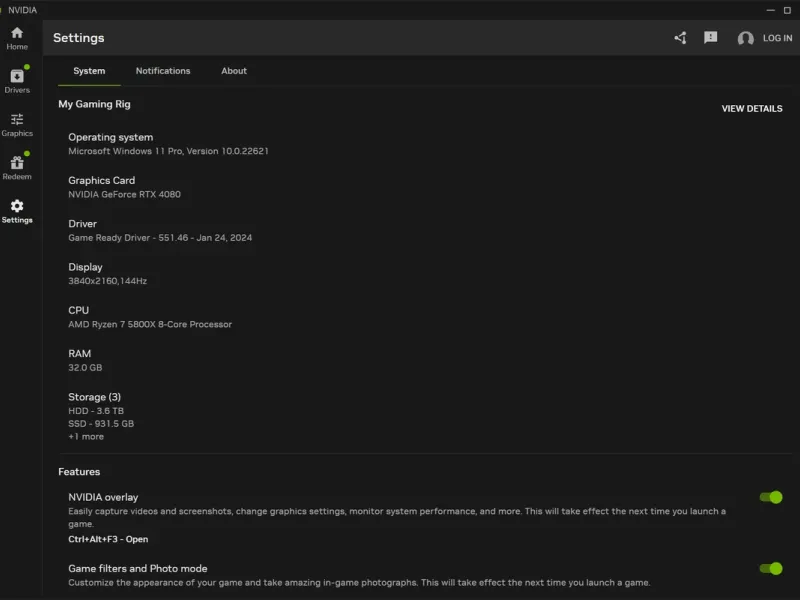This screenshot has height=600, width=800.
Task: Click LOG IN in the header
Action: tap(777, 38)
